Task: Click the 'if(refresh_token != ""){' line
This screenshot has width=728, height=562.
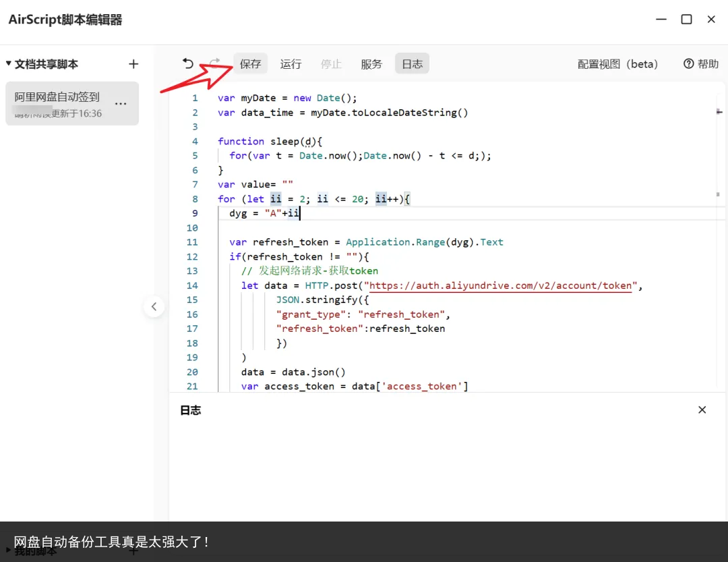Action: [299, 256]
